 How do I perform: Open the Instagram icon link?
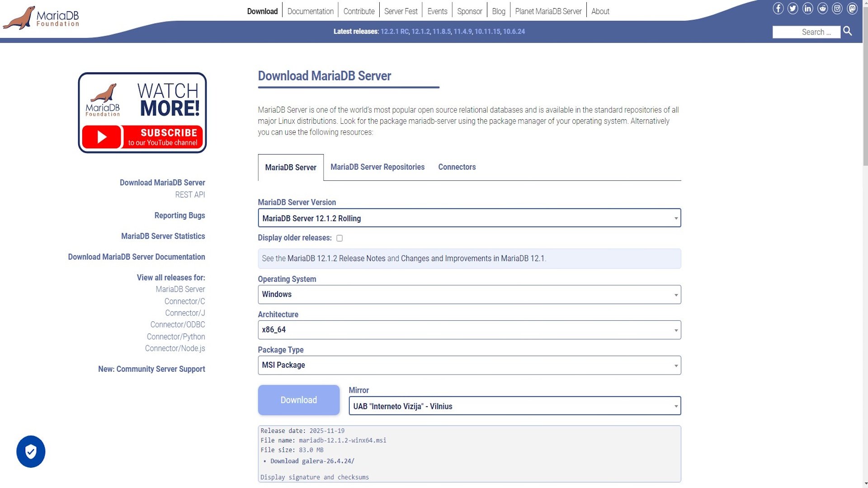[x=838, y=9]
